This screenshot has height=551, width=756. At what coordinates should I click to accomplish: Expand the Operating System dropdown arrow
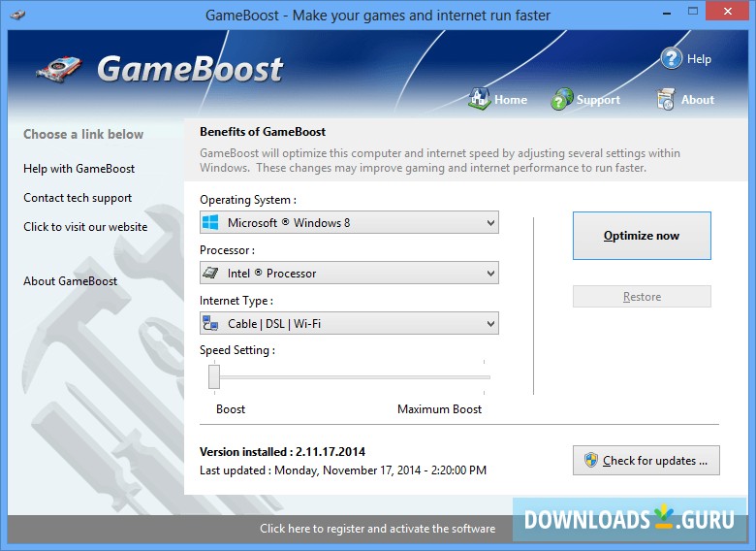tap(490, 223)
